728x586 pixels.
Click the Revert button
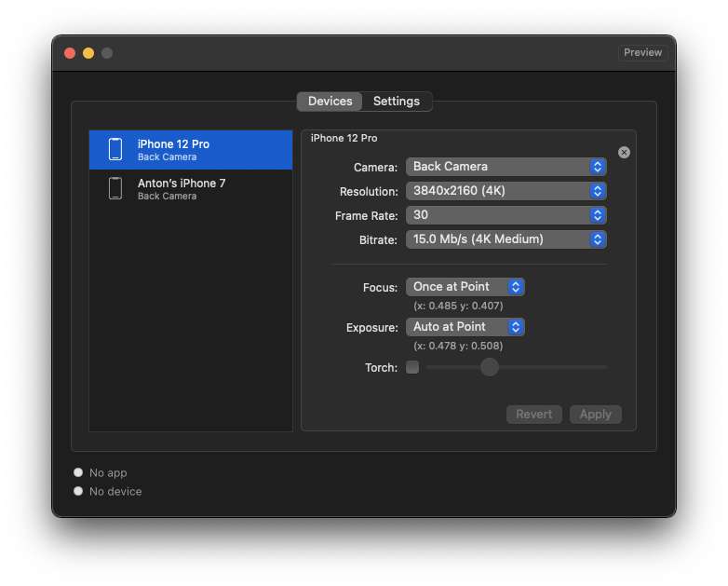[x=534, y=414]
